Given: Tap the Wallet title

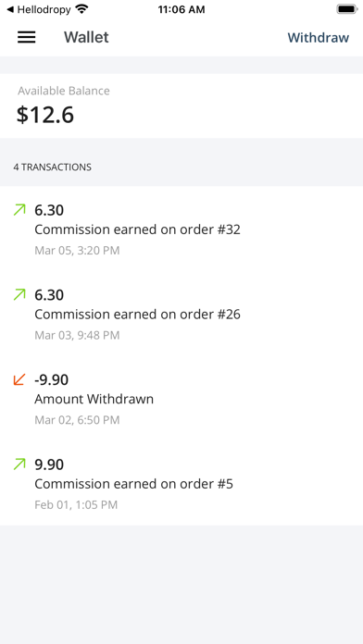Looking at the screenshot, I should coord(86,37).
